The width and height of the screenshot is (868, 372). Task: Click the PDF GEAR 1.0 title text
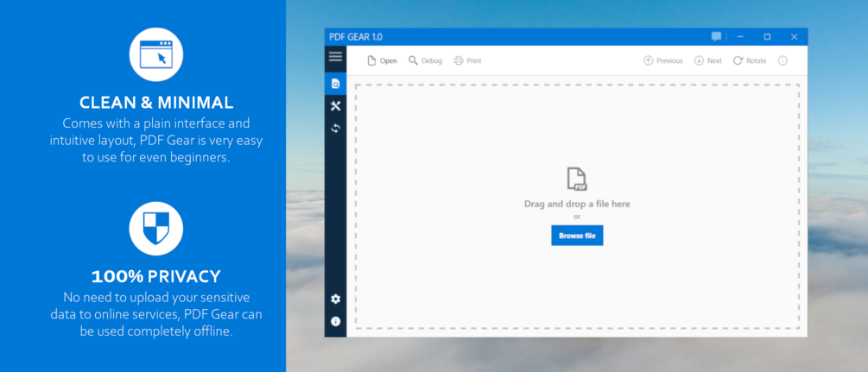356,37
